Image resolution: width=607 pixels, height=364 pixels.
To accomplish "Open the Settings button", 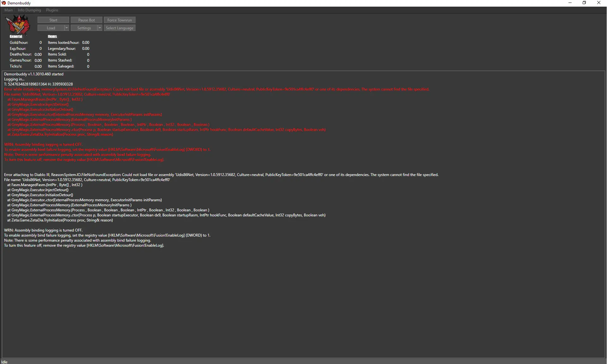I will [84, 28].
